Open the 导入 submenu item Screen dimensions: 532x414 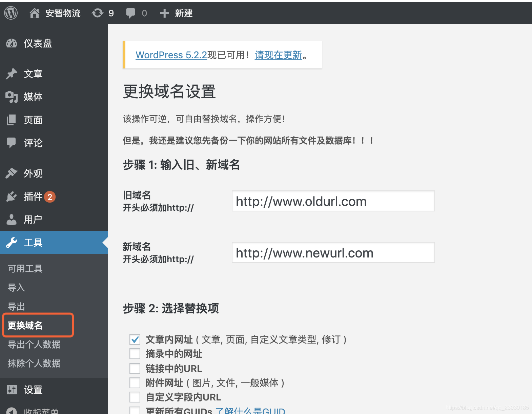(16, 288)
